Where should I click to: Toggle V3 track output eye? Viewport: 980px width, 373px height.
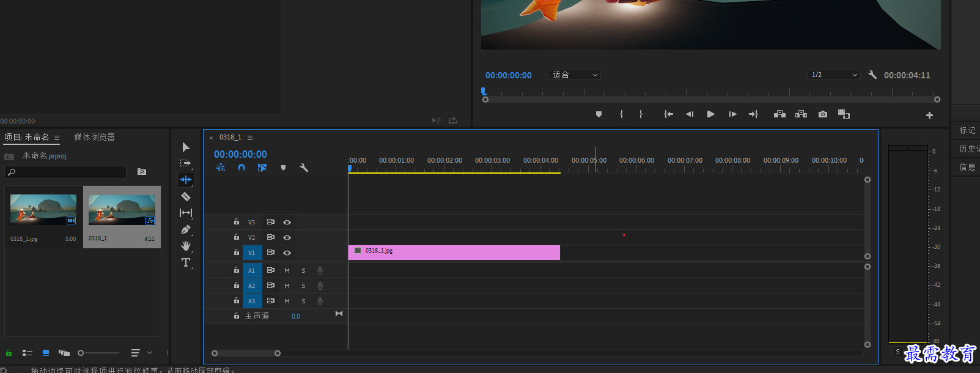tap(287, 223)
